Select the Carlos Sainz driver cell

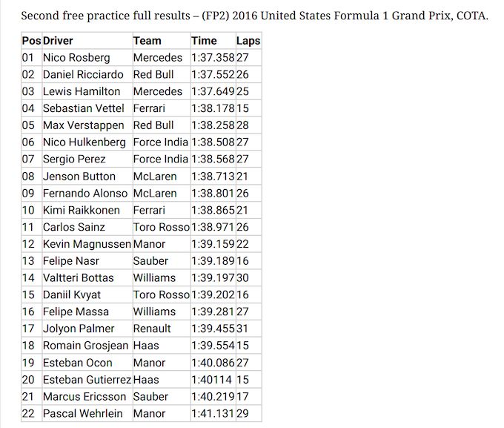click(x=74, y=228)
